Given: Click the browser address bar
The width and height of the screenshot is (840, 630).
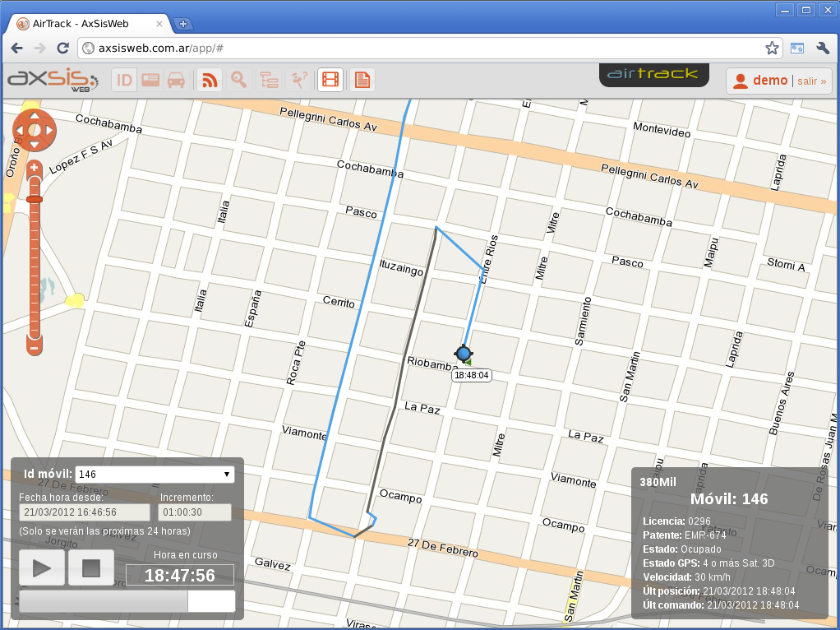Looking at the screenshot, I should pyautogui.click(x=431, y=49).
